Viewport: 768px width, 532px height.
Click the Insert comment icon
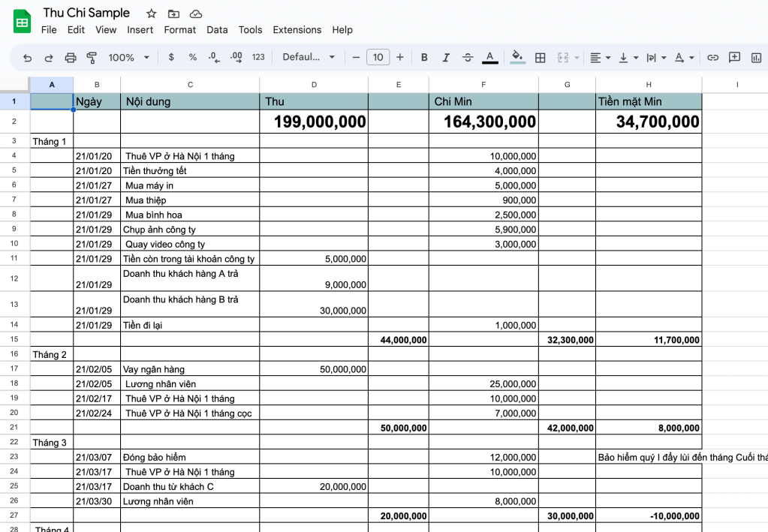pyautogui.click(x=734, y=57)
